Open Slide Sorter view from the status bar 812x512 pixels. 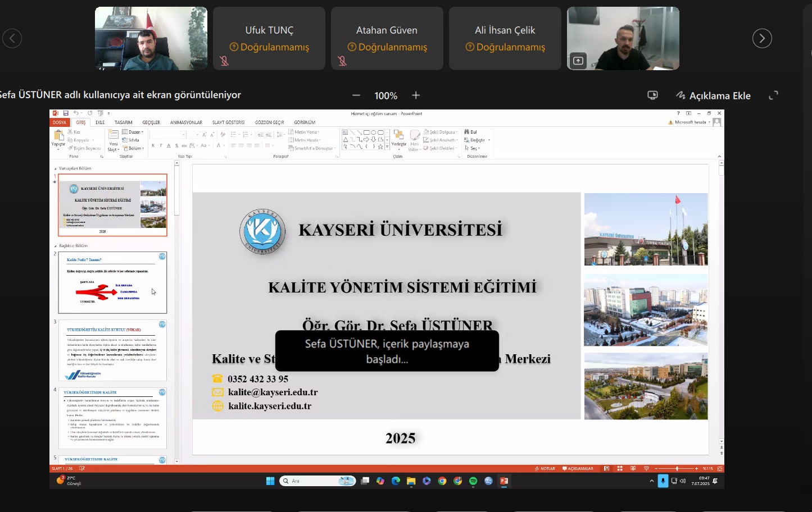620,468
